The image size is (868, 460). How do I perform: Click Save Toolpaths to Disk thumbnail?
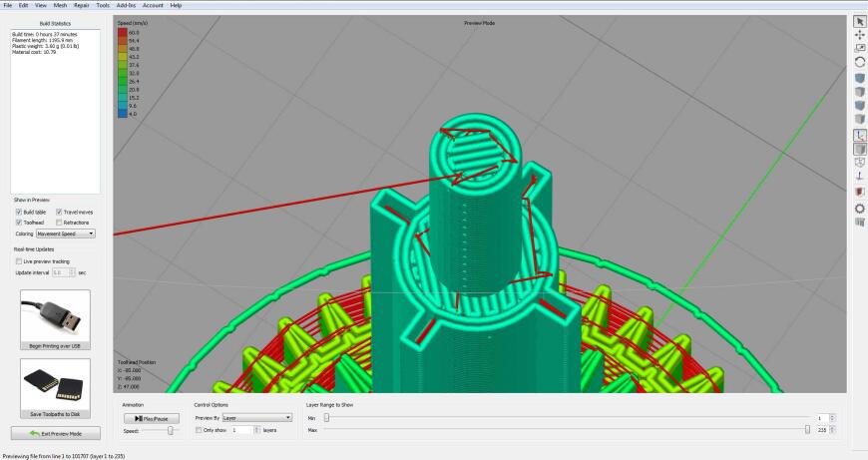[x=55, y=388]
